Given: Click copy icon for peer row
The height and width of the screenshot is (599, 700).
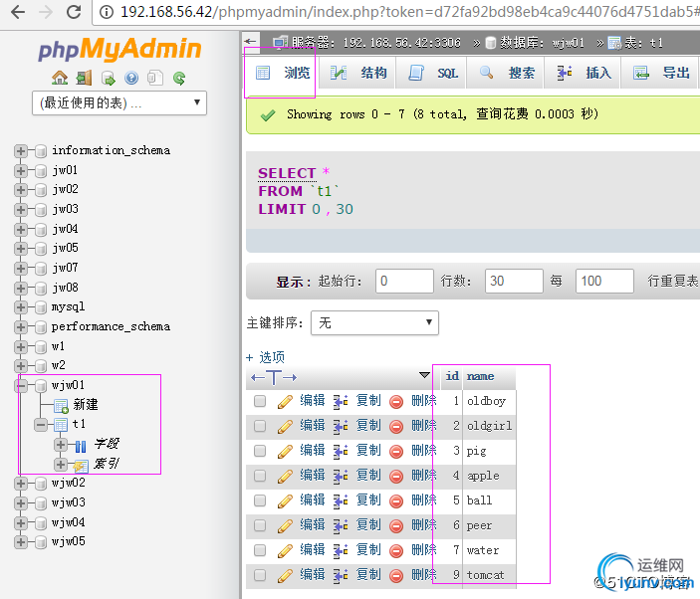Looking at the screenshot, I should (341, 525).
